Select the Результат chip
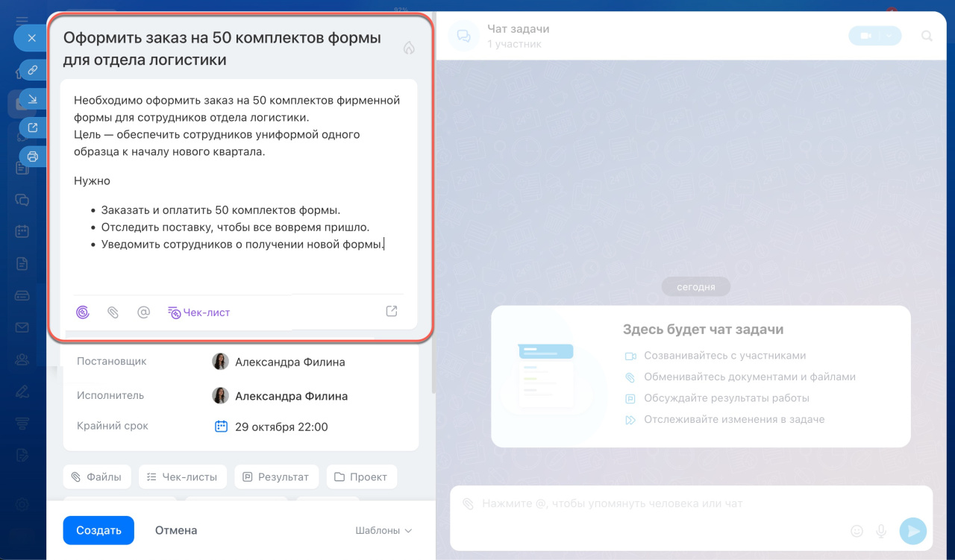Image resolution: width=955 pixels, height=560 pixels. 276,476
